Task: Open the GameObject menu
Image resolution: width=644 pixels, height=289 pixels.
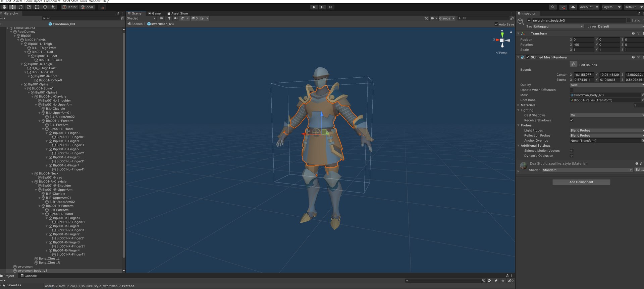Action: [x=33, y=1]
